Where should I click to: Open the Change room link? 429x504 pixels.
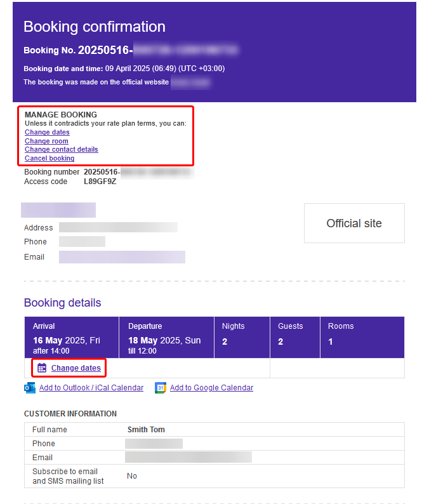pyautogui.click(x=46, y=141)
